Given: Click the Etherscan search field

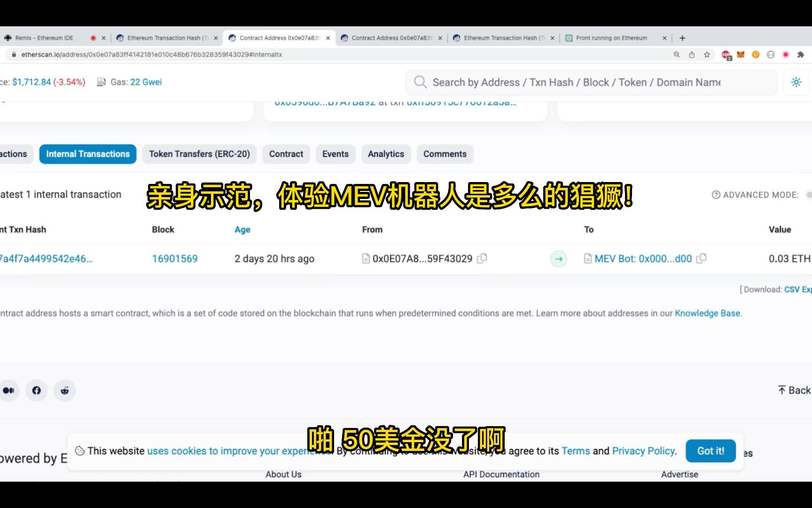Looking at the screenshot, I should [x=591, y=82].
